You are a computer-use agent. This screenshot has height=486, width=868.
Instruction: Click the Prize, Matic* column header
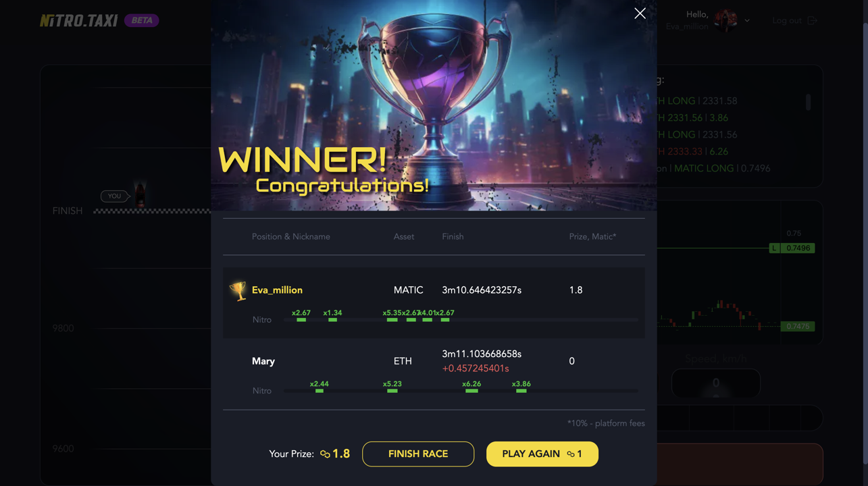click(x=592, y=236)
